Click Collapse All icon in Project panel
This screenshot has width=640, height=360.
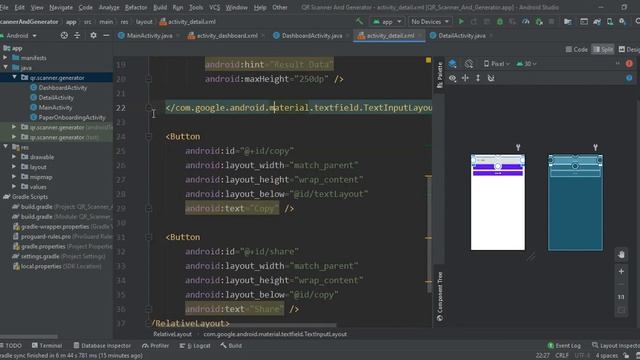[x=77, y=36]
